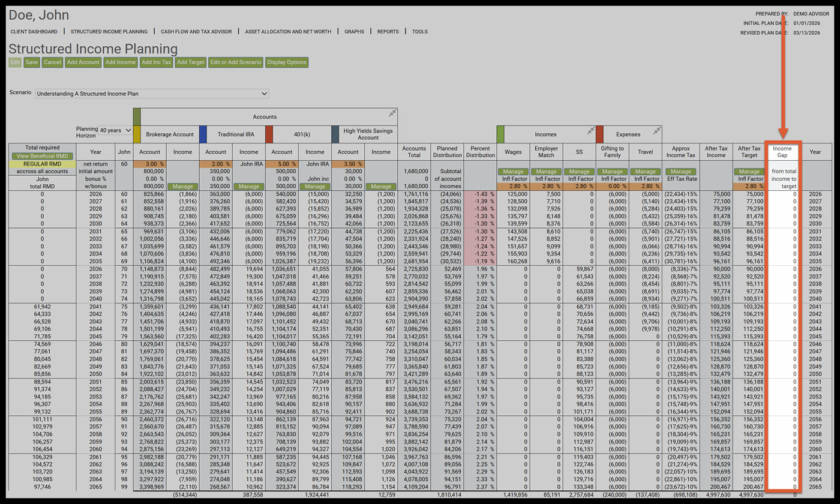This screenshot has height=504, width=840.
Task: Edit High Yields Savings 3.50 % net return
Action: tap(348, 164)
